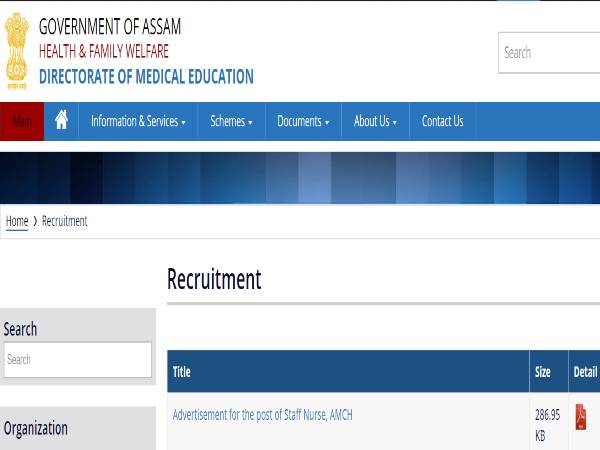Click the top-right header search field
The height and width of the screenshot is (450, 600).
coord(550,53)
